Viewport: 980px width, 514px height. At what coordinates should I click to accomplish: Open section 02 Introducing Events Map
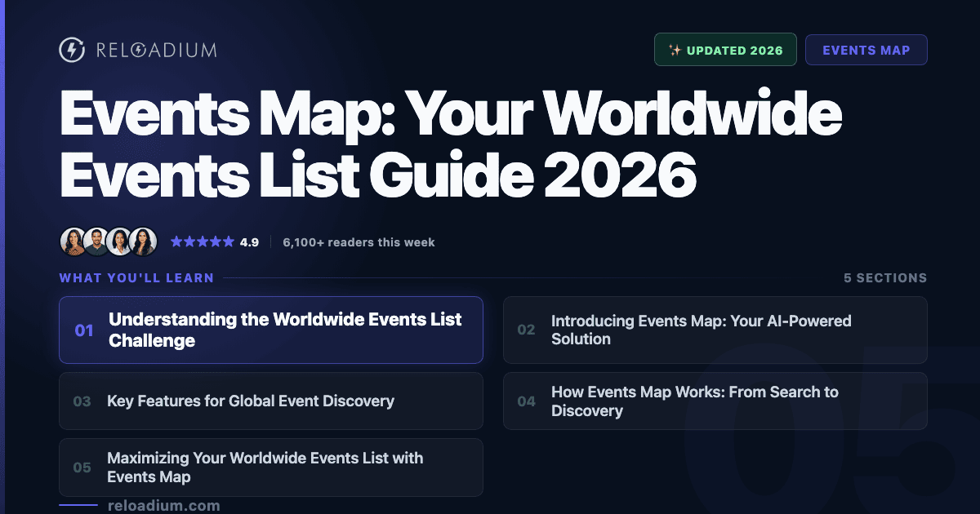715,330
